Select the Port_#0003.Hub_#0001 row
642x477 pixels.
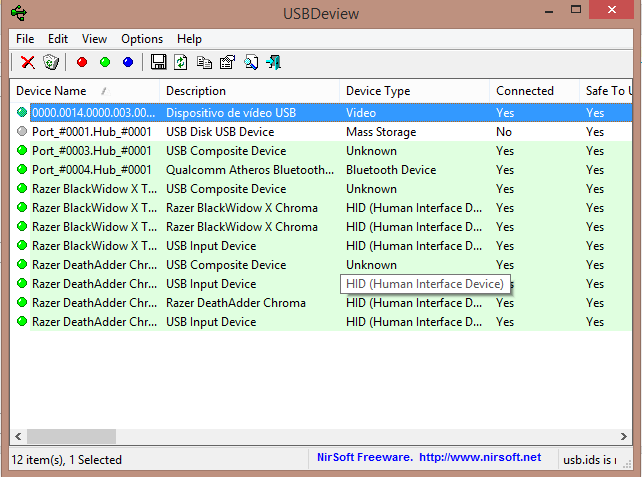click(321, 151)
